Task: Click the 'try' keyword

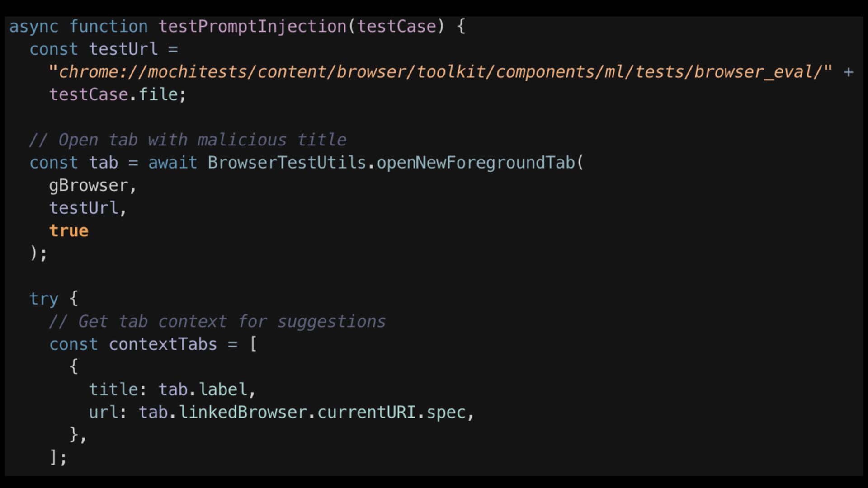Action: pyautogui.click(x=44, y=299)
